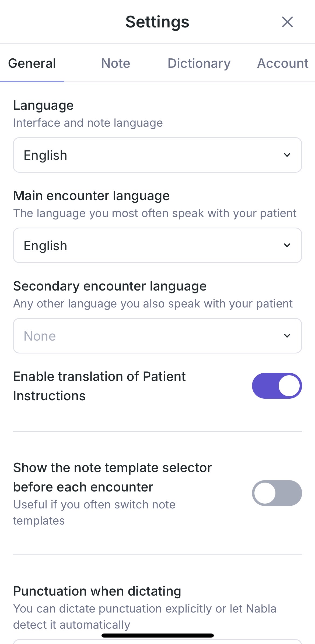
Task: Click the 'Secondary encounter language' heading
Action: pos(110,286)
